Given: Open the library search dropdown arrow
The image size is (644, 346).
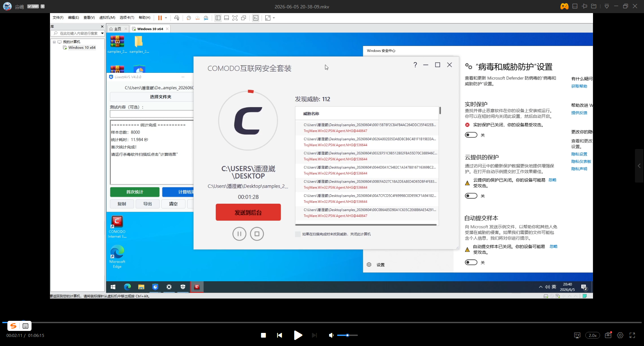Looking at the screenshot, I should coord(102,33).
